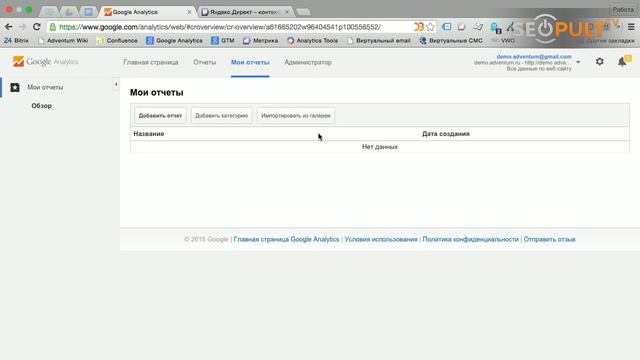
Task: Open the GTM bookmark
Action: click(223, 40)
